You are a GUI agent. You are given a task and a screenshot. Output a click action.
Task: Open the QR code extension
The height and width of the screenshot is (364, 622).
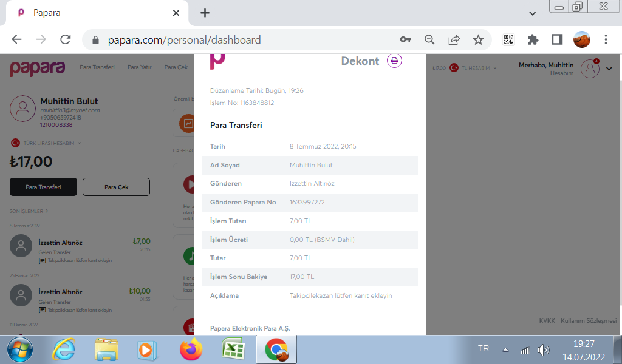pyautogui.click(x=508, y=39)
